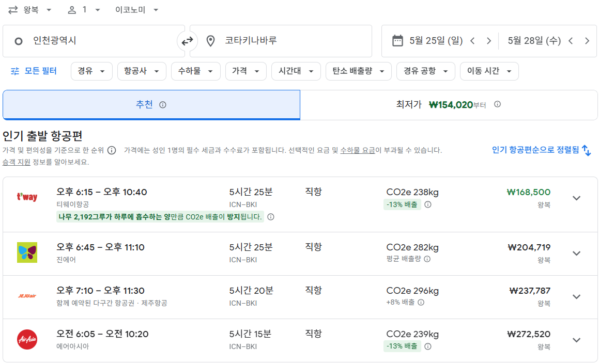Viewport: 600px width, 364px height.
Task: Click the ₩204,719 price
Action: 529,247
